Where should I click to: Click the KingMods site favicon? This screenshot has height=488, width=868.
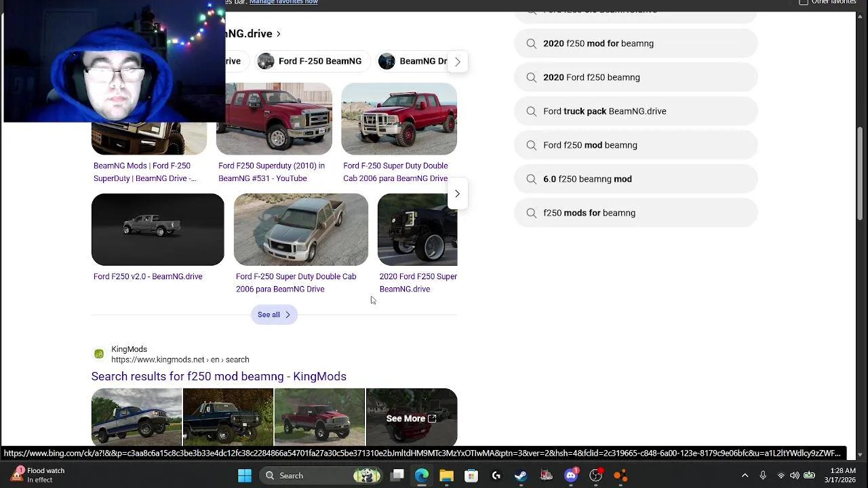click(x=99, y=354)
